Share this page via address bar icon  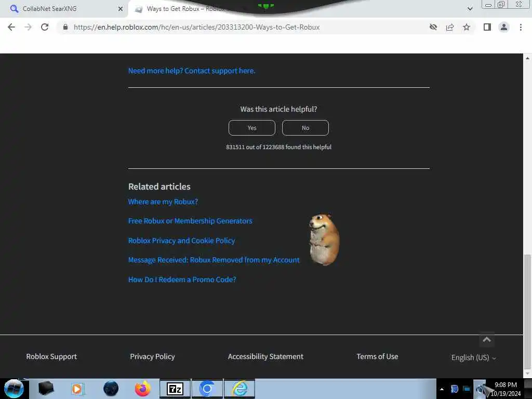450,27
